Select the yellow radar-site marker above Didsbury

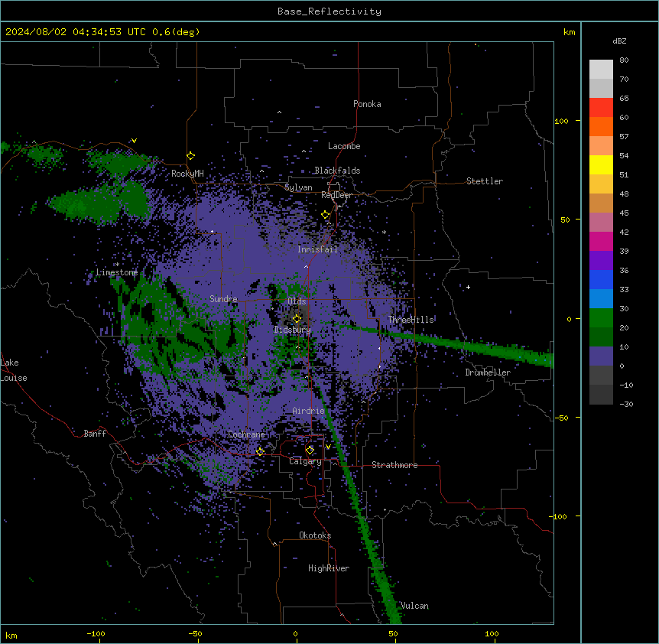[297, 318]
